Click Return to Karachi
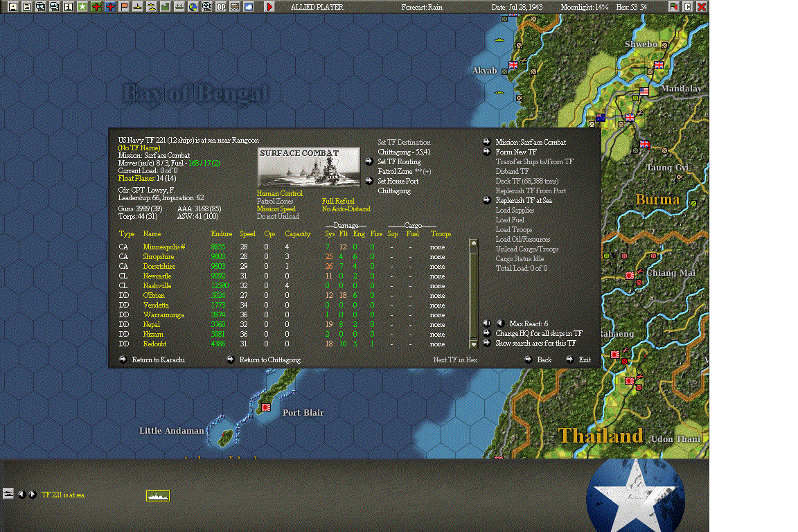 pos(158,360)
